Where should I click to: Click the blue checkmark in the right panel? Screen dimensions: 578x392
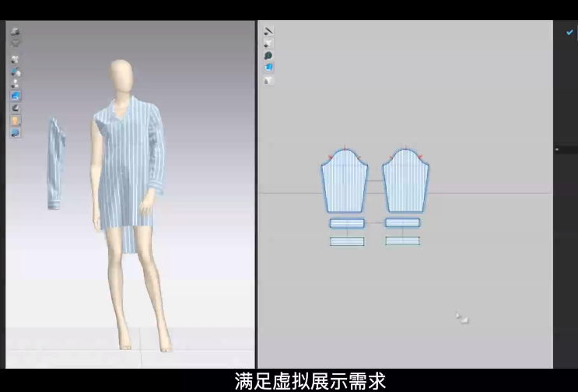click(x=569, y=33)
